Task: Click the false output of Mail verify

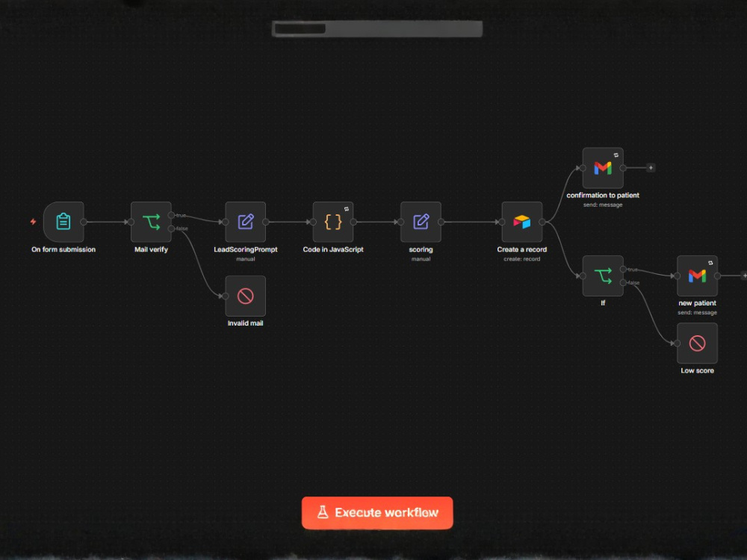Action: (171, 228)
